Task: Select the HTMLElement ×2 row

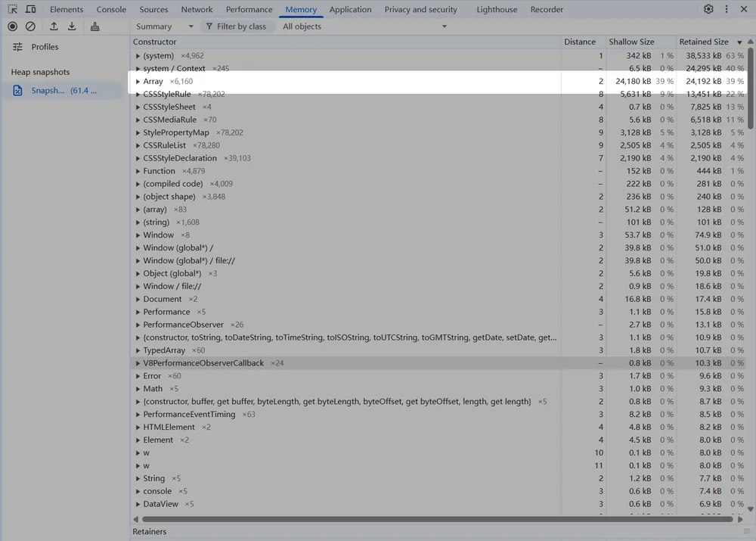Action: coord(438,427)
